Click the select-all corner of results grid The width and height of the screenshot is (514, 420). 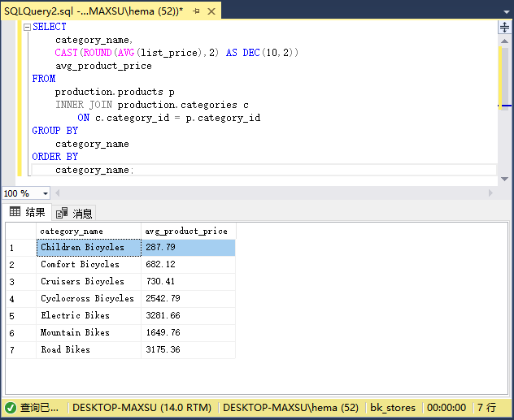pos(21,231)
